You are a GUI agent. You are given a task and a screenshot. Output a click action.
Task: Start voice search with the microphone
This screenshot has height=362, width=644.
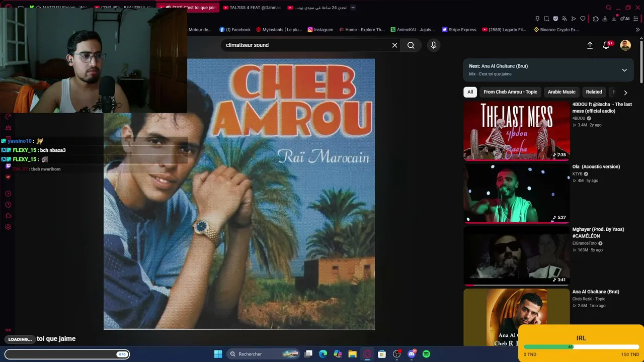(x=434, y=45)
